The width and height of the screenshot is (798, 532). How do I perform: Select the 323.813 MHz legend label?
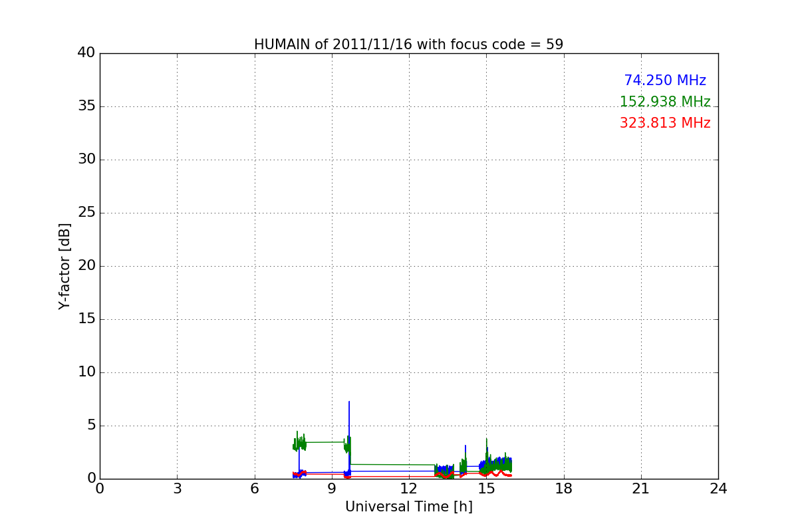pos(665,123)
